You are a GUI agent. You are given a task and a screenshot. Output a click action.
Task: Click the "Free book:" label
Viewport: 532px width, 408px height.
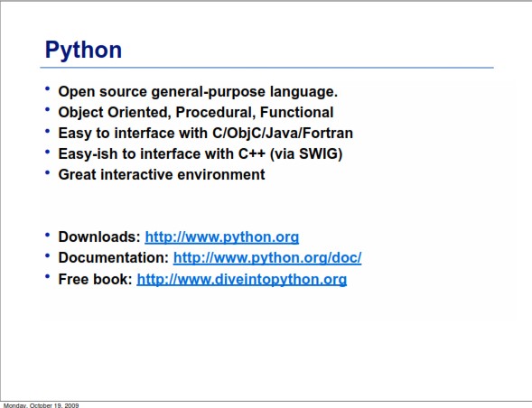click(x=96, y=279)
